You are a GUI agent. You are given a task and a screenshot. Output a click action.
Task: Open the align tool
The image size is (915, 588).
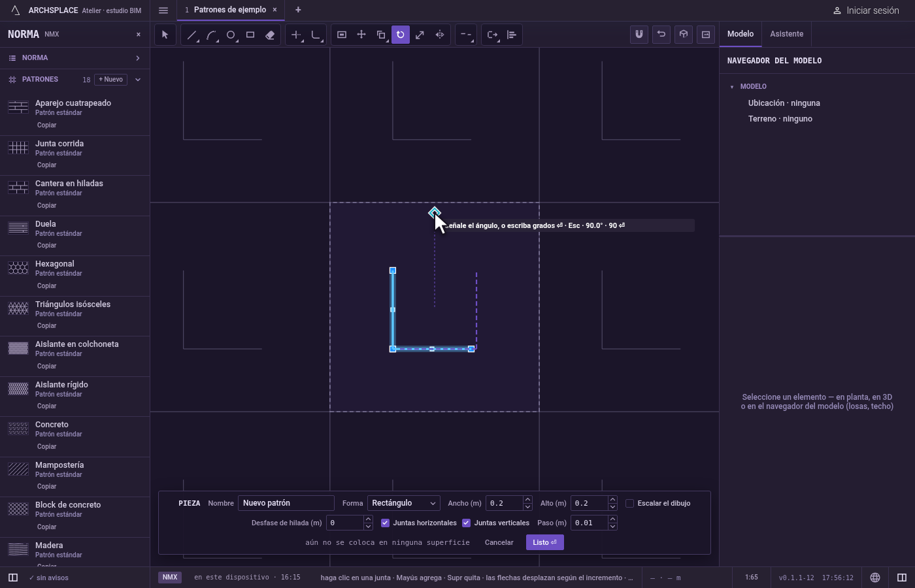tap(512, 35)
